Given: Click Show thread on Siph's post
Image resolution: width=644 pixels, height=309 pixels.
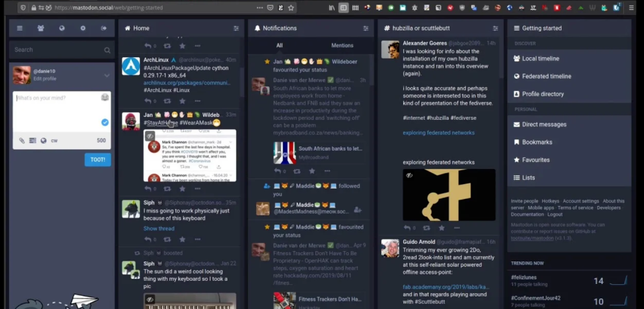Looking at the screenshot, I should coord(159,228).
